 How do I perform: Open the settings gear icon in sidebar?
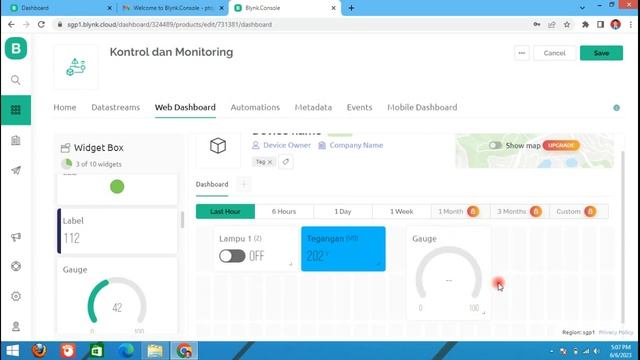[16, 296]
